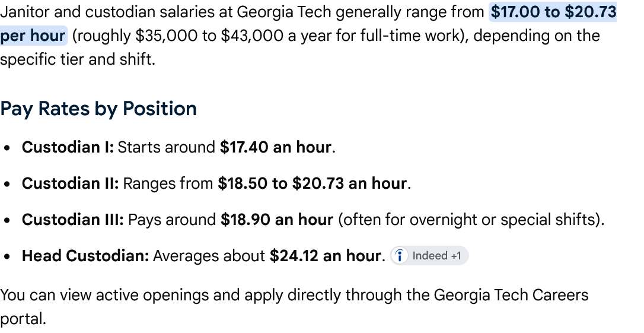Image resolution: width=644 pixels, height=333 pixels.
Task: Open the Indeed +1 source chip
Action: pyautogui.click(x=429, y=256)
